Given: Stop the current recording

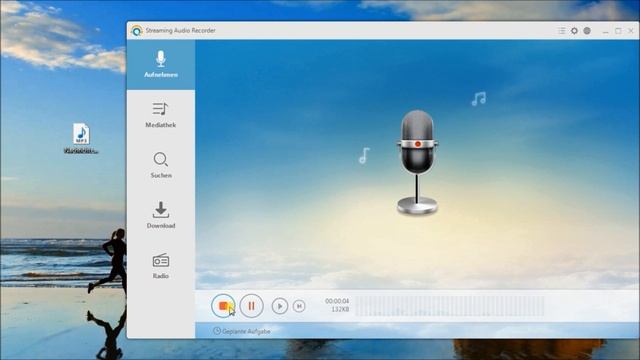Looking at the screenshot, I should 223,306.
